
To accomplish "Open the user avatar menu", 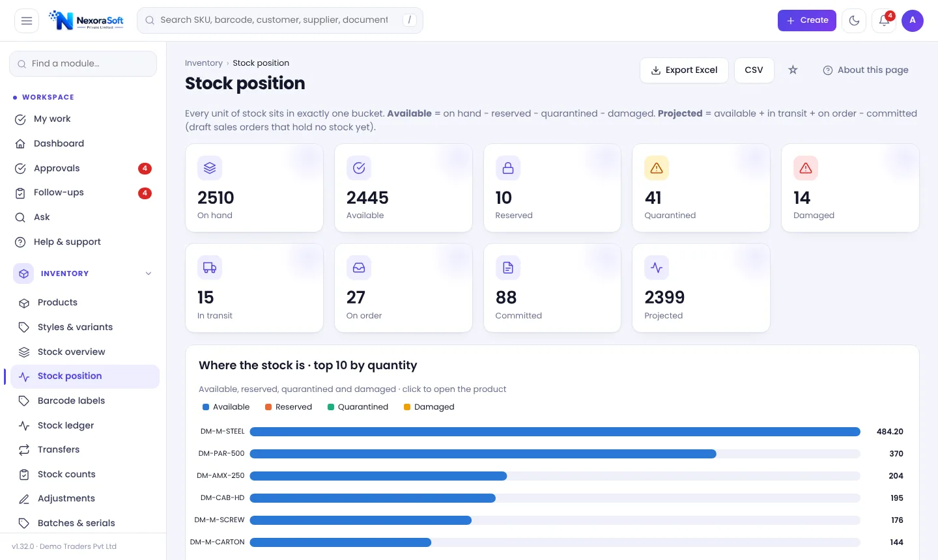I will (913, 20).
